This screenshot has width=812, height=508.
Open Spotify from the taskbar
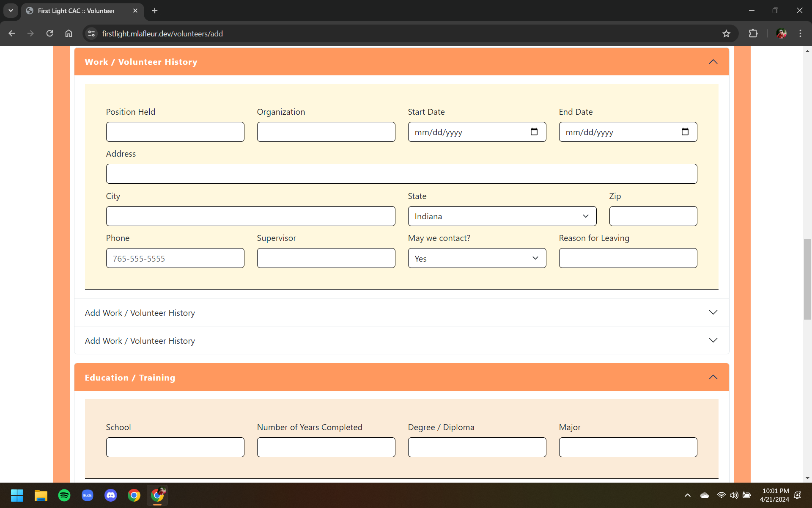[x=64, y=495]
